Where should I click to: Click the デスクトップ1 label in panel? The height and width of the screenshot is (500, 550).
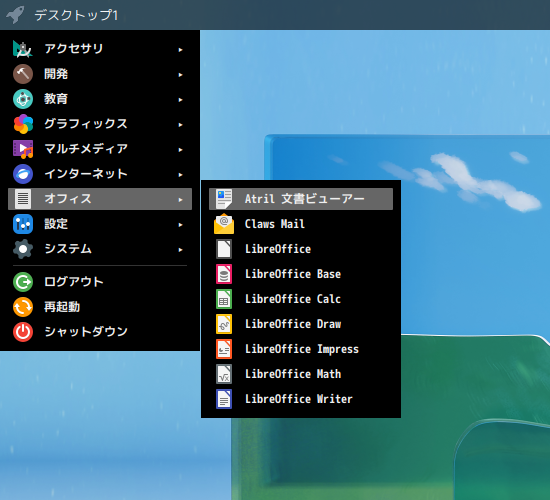76,15
